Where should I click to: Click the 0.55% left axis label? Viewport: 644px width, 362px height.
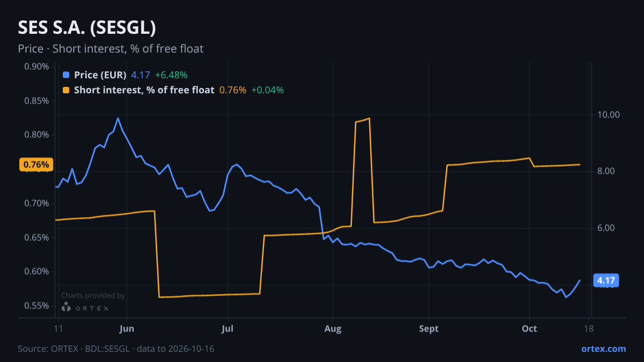pos(36,306)
